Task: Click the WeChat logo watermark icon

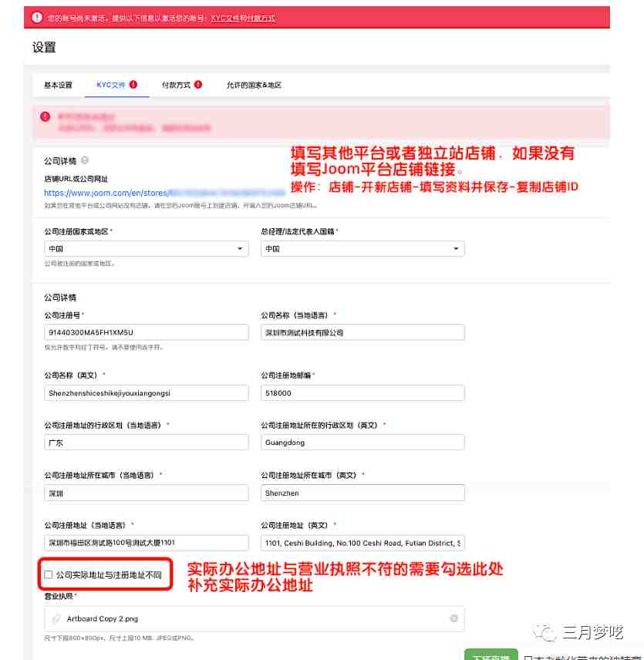Action: pos(544,632)
